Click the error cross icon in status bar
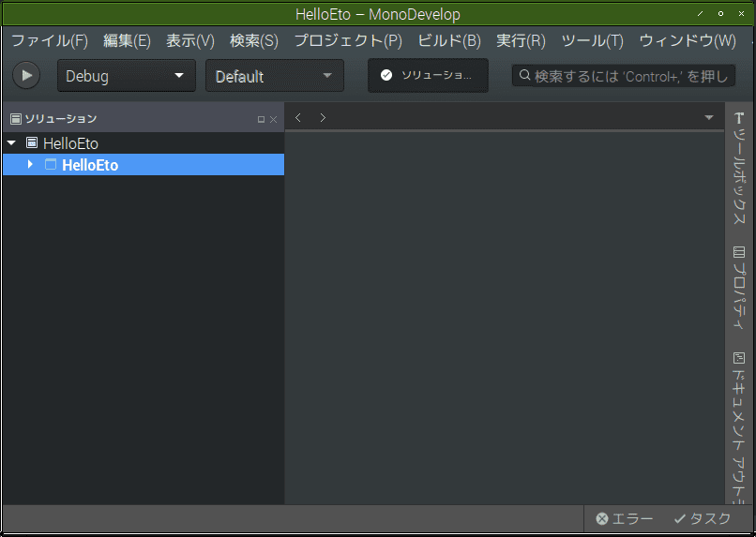 point(602,518)
